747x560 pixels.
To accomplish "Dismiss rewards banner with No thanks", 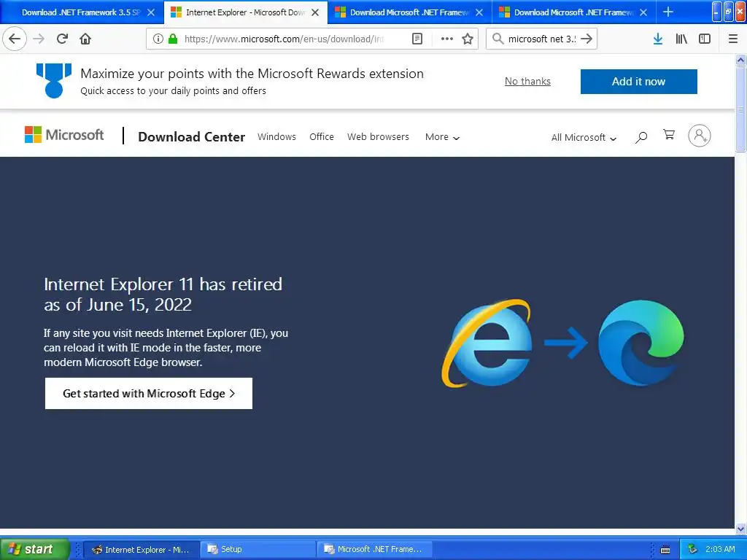I will (x=527, y=82).
